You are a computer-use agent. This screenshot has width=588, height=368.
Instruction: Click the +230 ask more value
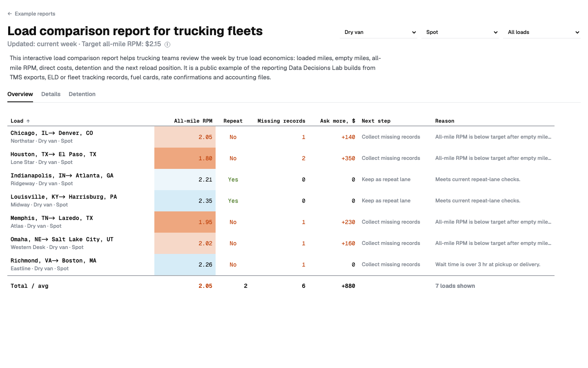tap(348, 222)
